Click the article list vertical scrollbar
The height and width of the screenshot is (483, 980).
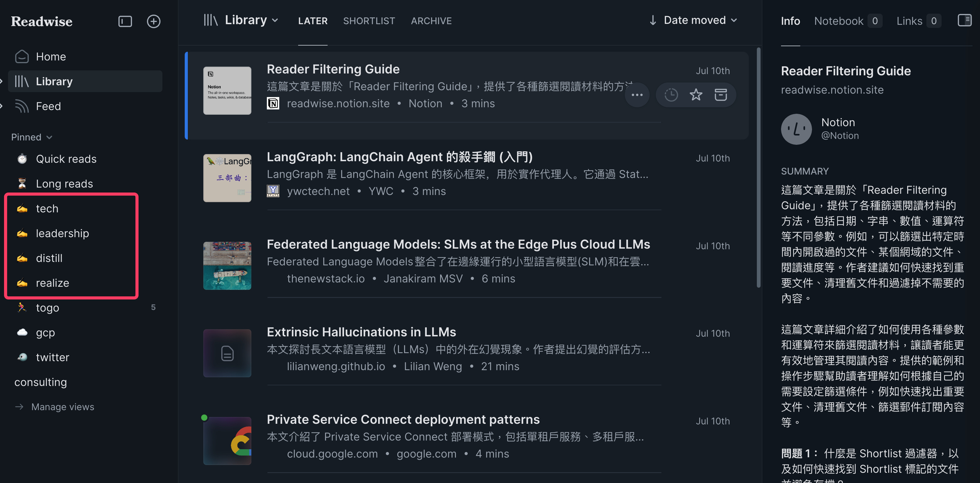coord(758,167)
